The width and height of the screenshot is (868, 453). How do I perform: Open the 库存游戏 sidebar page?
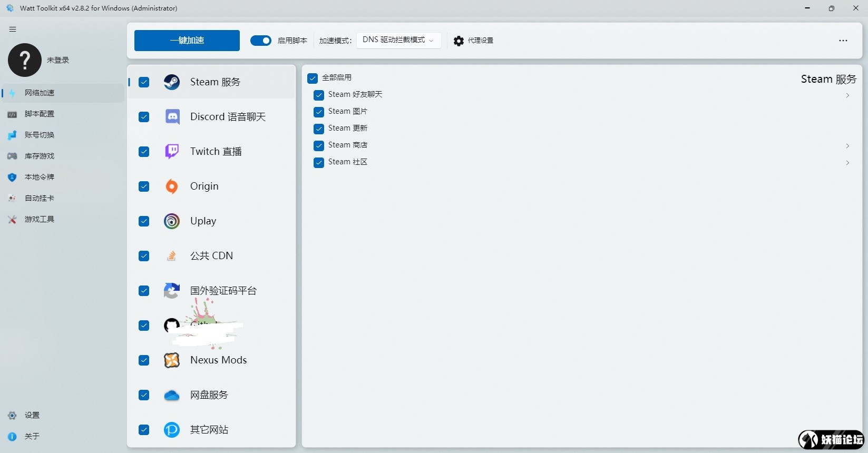(63, 156)
